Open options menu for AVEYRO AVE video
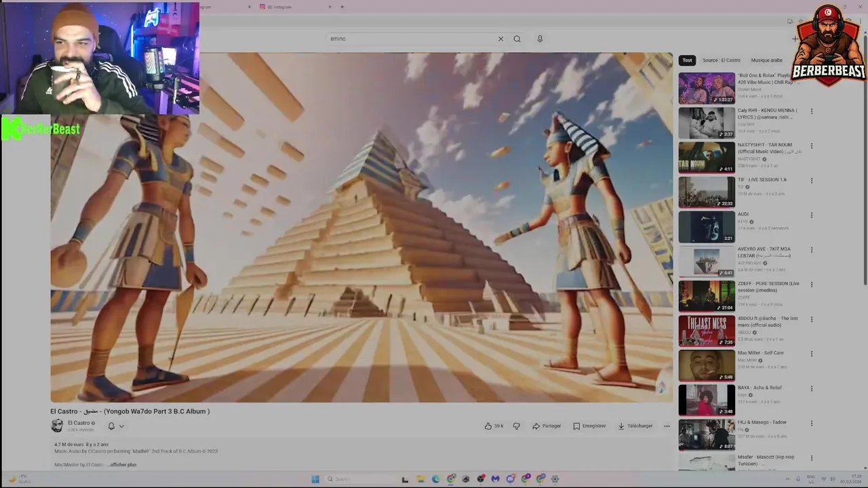868x488 pixels. click(x=811, y=250)
